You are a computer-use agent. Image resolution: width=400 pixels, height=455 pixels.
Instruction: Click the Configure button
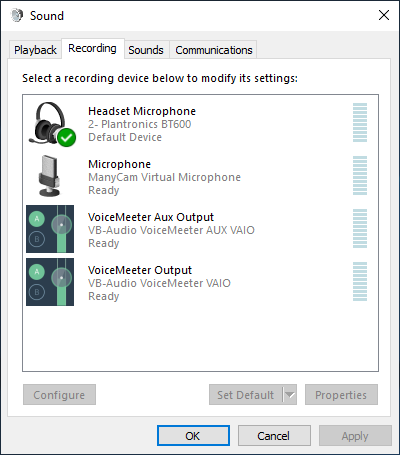click(59, 395)
